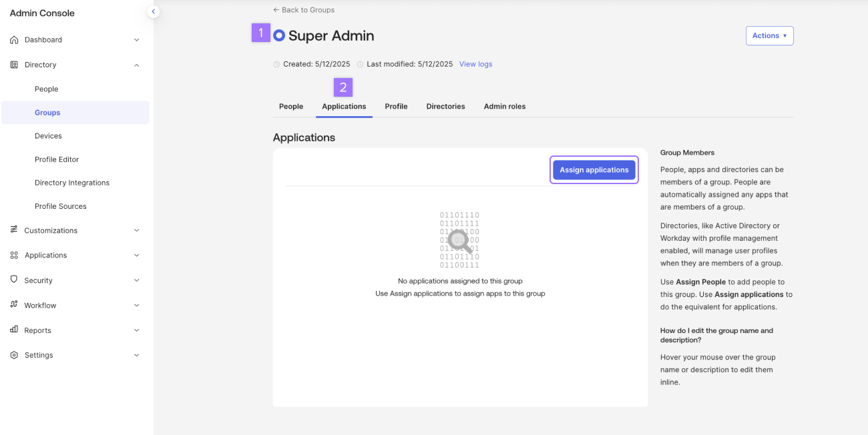Open the View logs link
Viewport: 868px width, 435px height.
point(475,64)
